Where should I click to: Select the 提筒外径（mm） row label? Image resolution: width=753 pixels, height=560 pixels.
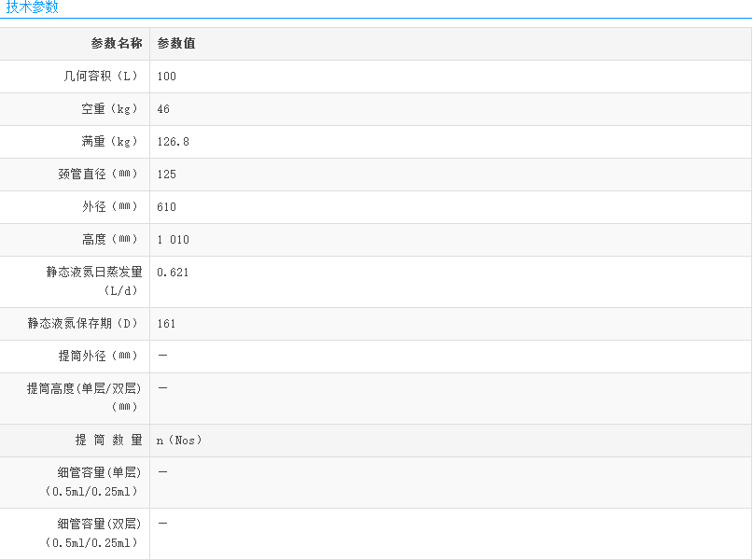100,356
